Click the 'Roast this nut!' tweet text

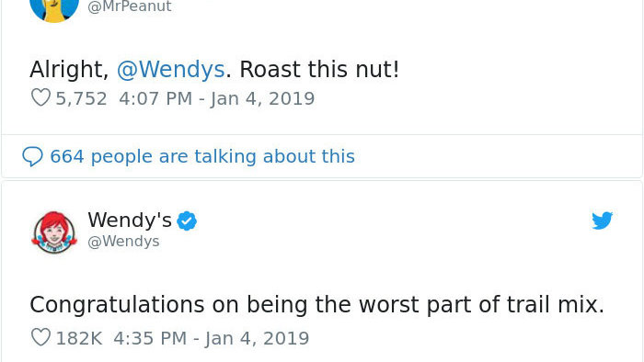click(x=319, y=69)
